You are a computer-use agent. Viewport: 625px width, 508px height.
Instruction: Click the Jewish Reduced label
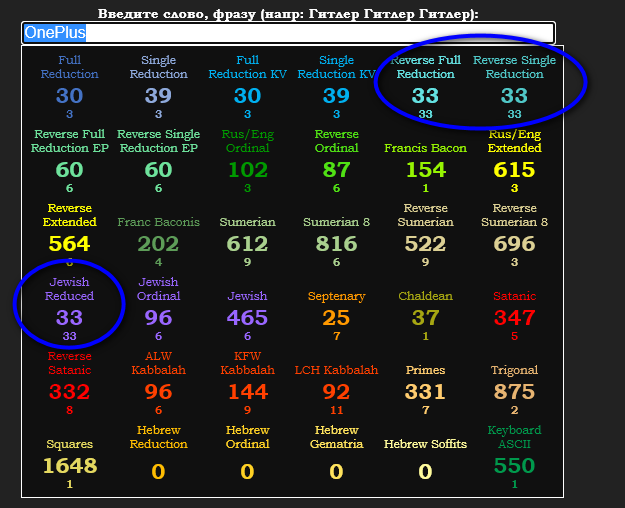click(x=69, y=289)
